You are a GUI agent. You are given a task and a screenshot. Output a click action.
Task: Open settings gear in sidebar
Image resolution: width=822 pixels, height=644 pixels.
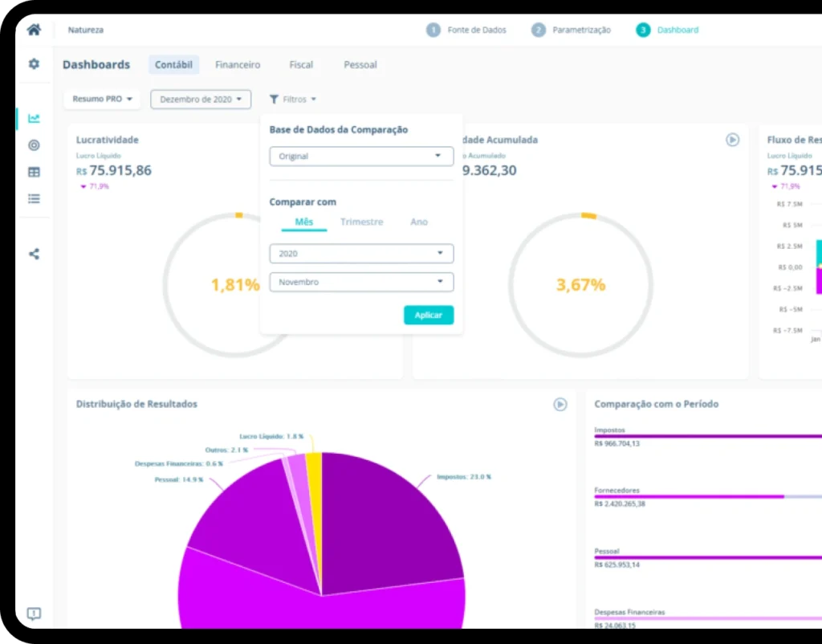click(34, 64)
